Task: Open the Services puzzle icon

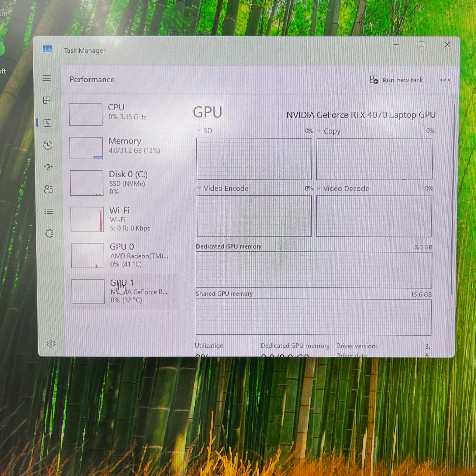Action: (49, 234)
